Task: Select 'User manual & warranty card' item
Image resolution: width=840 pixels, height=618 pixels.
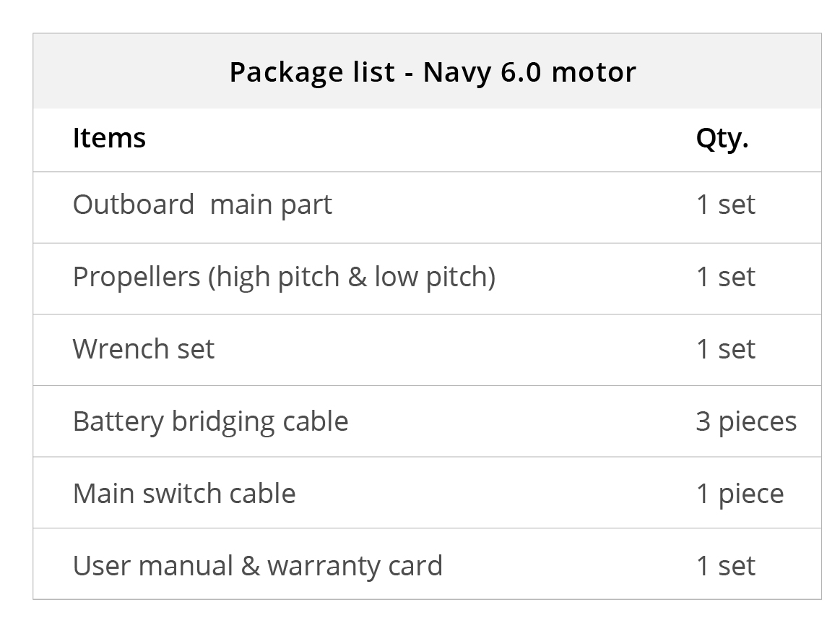Action: 257,566
